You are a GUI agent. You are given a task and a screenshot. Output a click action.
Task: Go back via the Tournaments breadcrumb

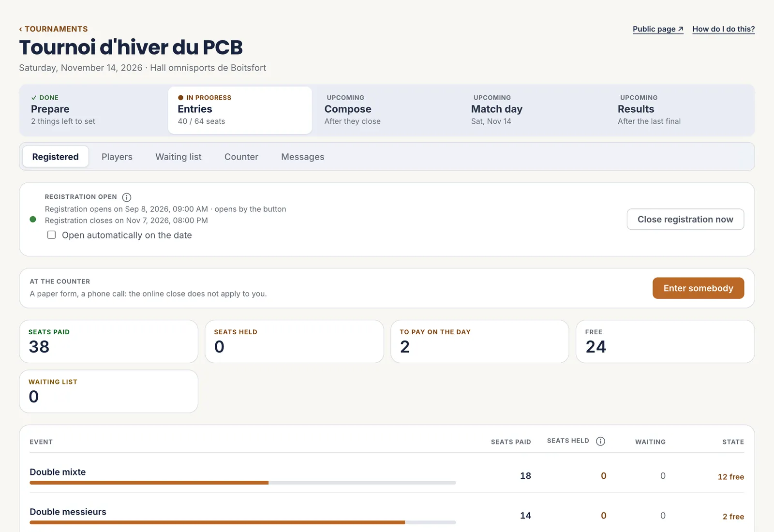click(53, 29)
